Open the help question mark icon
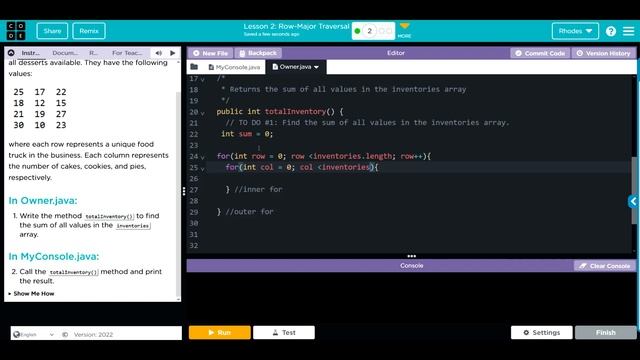The height and width of the screenshot is (360, 640). 611,31
